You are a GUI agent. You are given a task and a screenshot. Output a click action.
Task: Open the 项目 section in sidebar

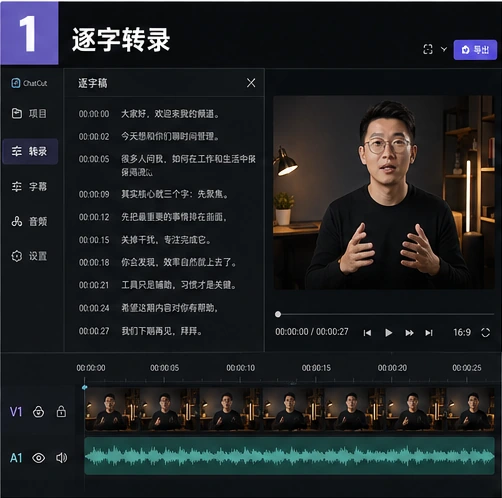point(29,113)
